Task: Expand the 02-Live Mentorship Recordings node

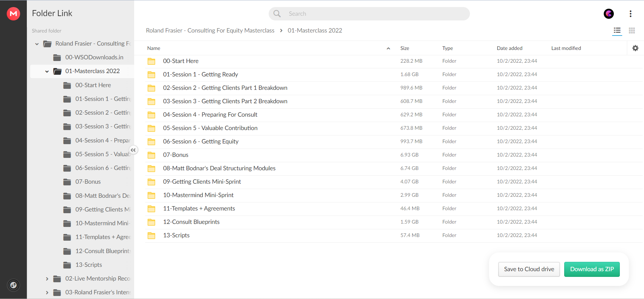Action: [x=47, y=279]
